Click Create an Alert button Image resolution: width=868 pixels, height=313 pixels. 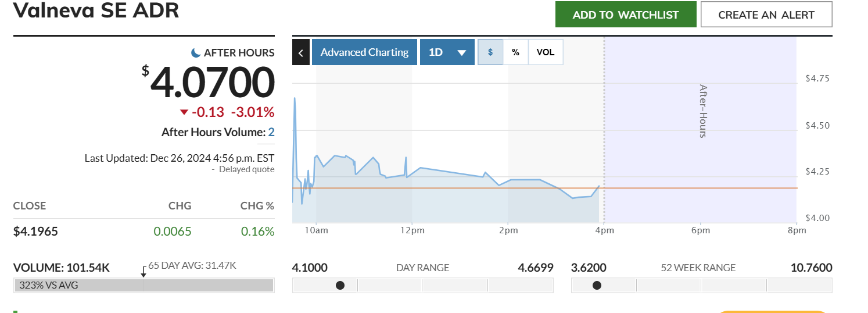point(766,15)
